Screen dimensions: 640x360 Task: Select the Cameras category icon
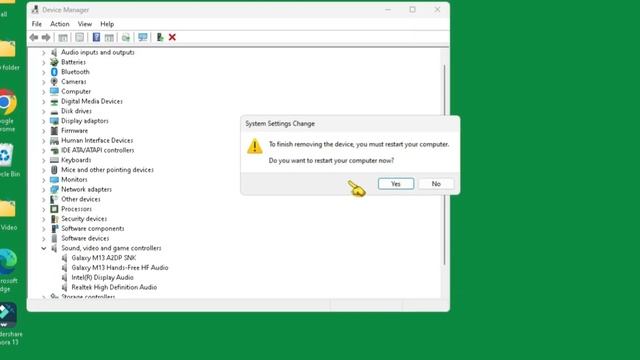(x=54, y=82)
